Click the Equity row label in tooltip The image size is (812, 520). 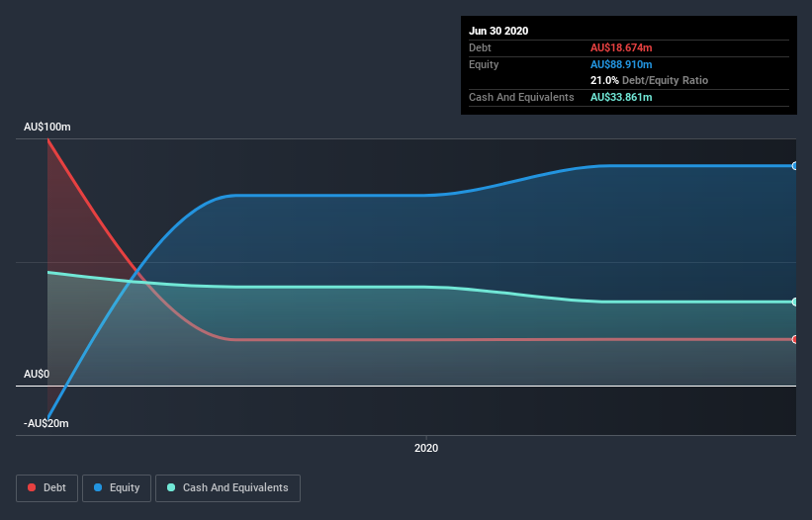tap(484, 64)
